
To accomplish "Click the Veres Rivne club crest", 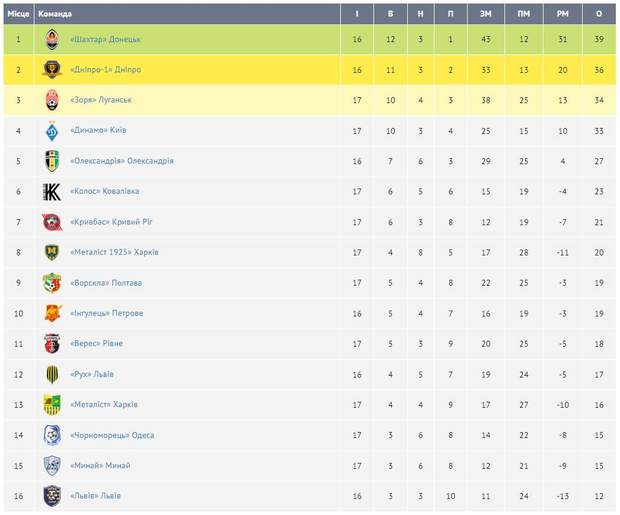I will [52, 344].
